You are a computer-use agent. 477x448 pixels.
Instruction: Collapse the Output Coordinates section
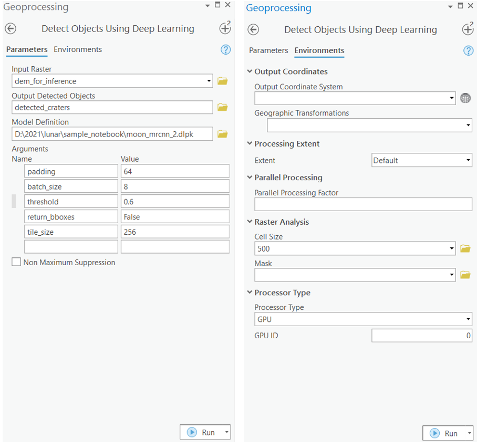click(249, 71)
